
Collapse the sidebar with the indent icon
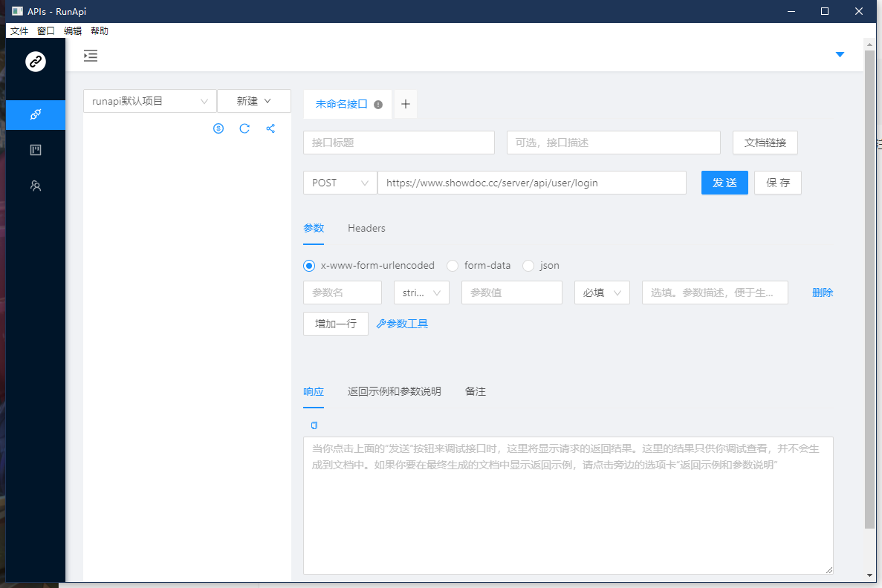point(91,56)
